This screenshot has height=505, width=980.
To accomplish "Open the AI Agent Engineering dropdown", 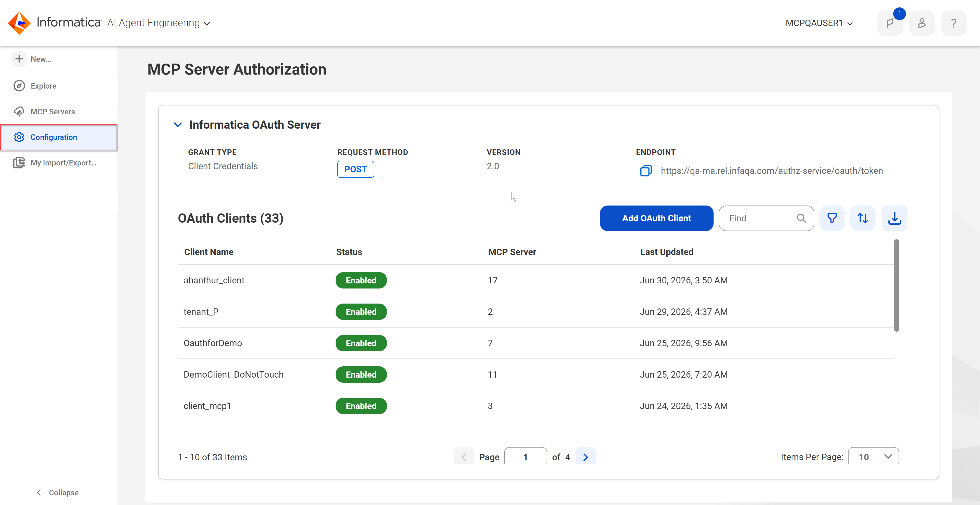I will tap(159, 23).
